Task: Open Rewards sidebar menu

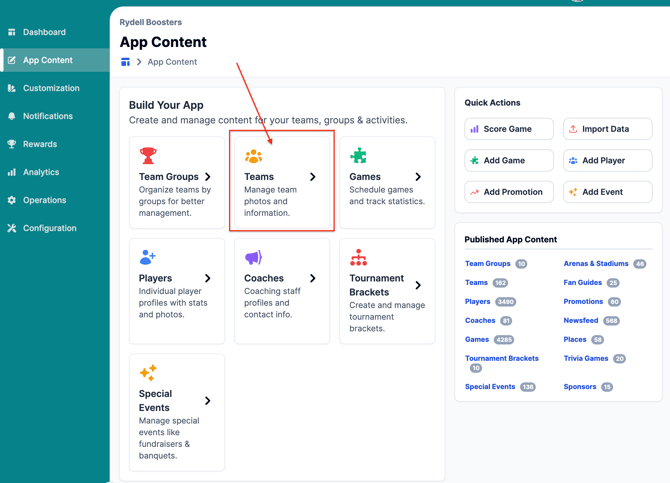Action: pos(55,144)
